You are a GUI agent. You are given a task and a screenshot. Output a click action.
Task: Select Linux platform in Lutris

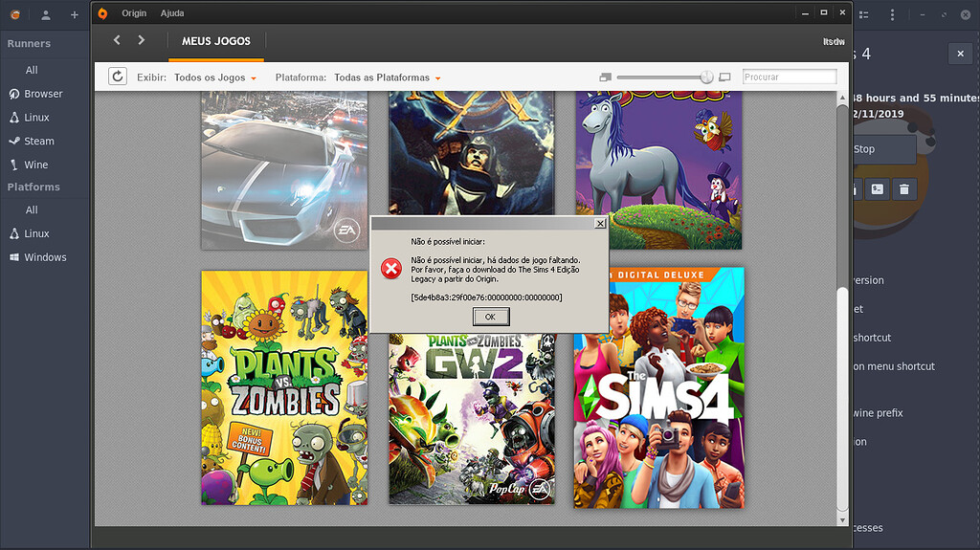point(37,233)
